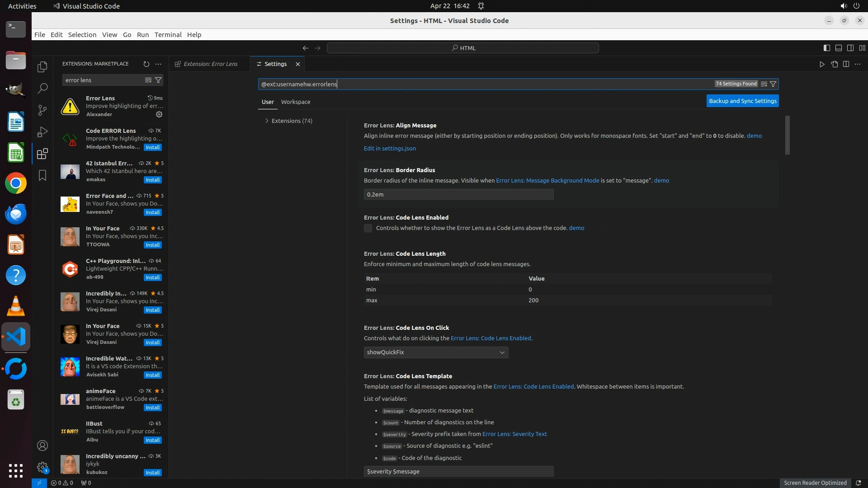Filter extensions search with funnel icon
This screenshot has height=488, width=868.
[x=158, y=80]
